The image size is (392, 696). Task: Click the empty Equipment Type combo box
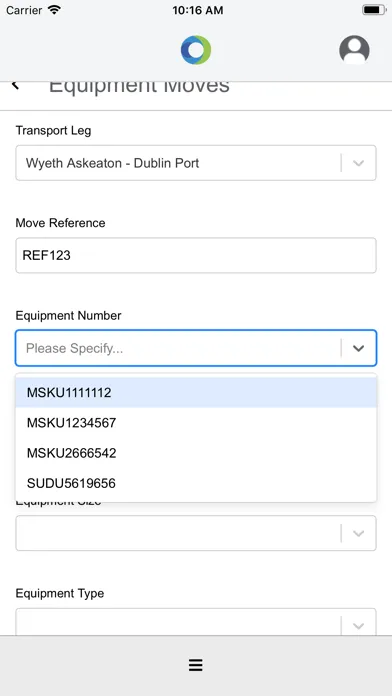pos(196,622)
